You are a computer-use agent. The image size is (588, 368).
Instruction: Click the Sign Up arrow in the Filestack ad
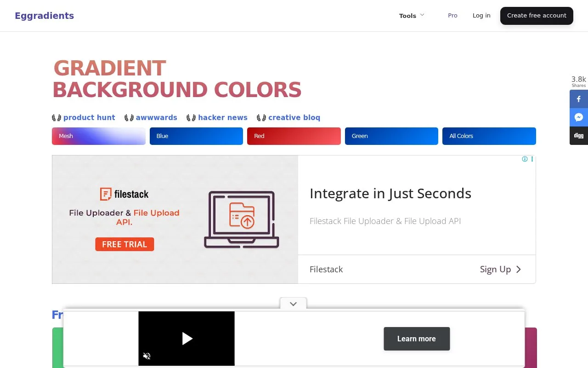pos(501,270)
